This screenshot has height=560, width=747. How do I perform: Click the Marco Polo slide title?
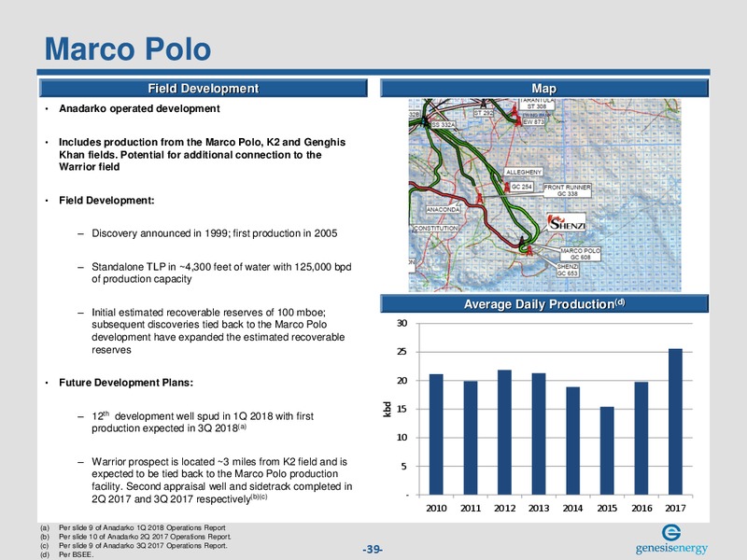click(x=128, y=49)
